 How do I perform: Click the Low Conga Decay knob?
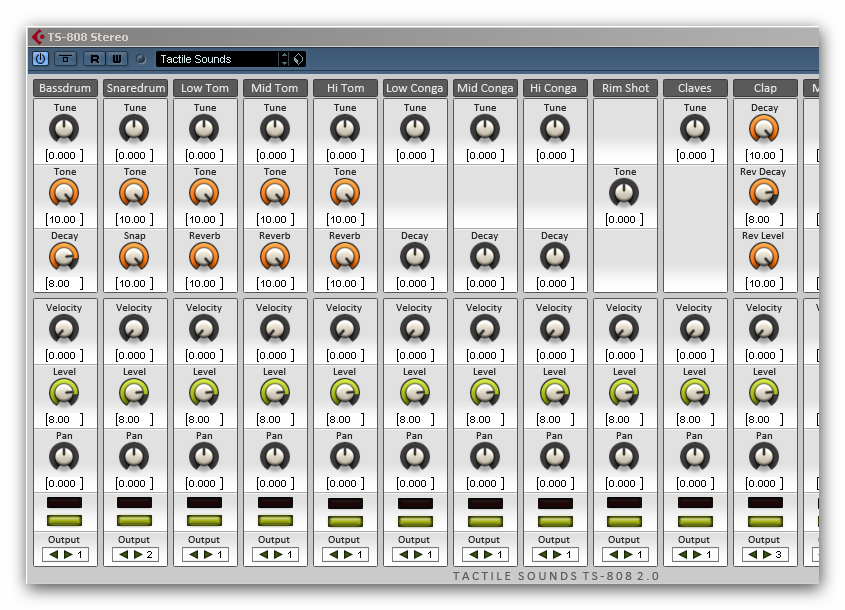click(415, 257)
